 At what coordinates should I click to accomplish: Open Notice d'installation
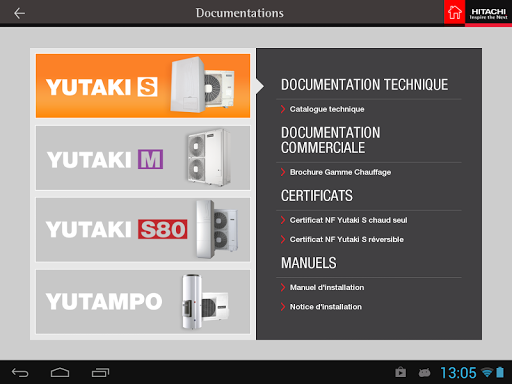point(325,307)
